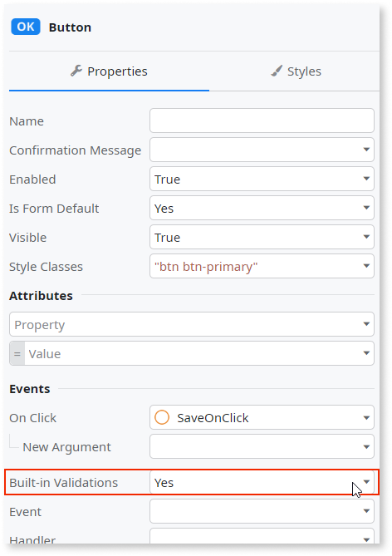Image resolution: width=392 pixels, height=556 pixels.
Task: Expand the Enabled dropdown set to True
Action: coord(262,179)
